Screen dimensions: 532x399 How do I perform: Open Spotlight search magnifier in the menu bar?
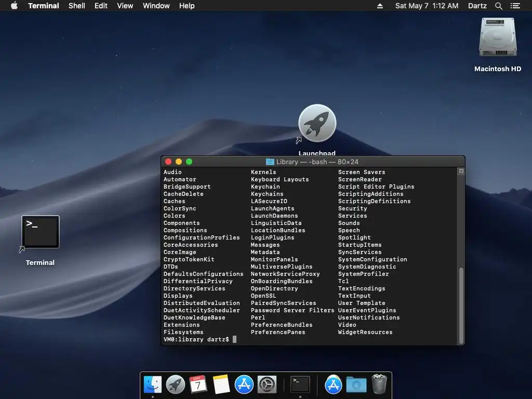[498, 6]
